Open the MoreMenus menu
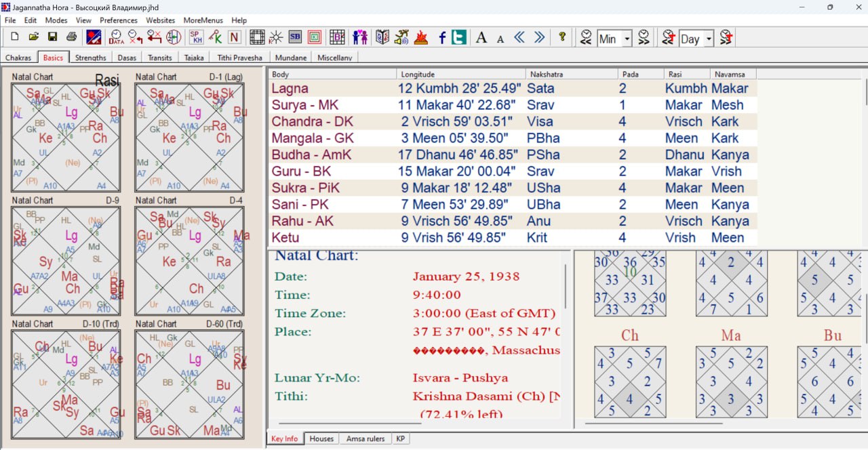 [x=203, y=20]
